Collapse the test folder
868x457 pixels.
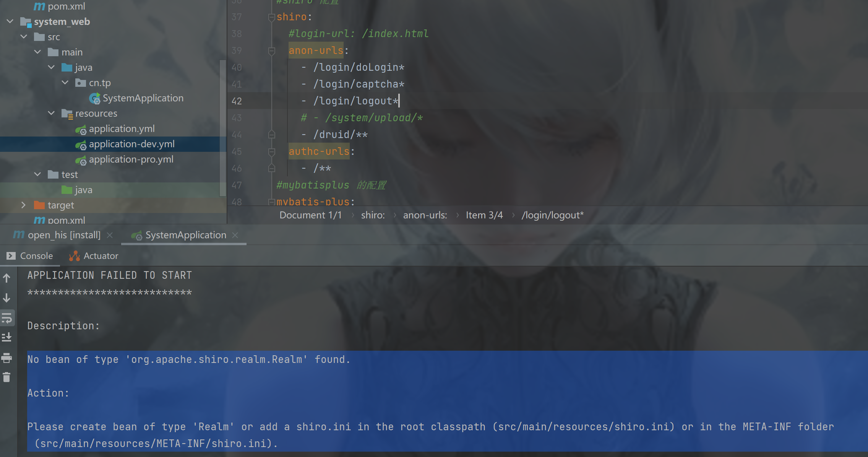tap(37, 174)
